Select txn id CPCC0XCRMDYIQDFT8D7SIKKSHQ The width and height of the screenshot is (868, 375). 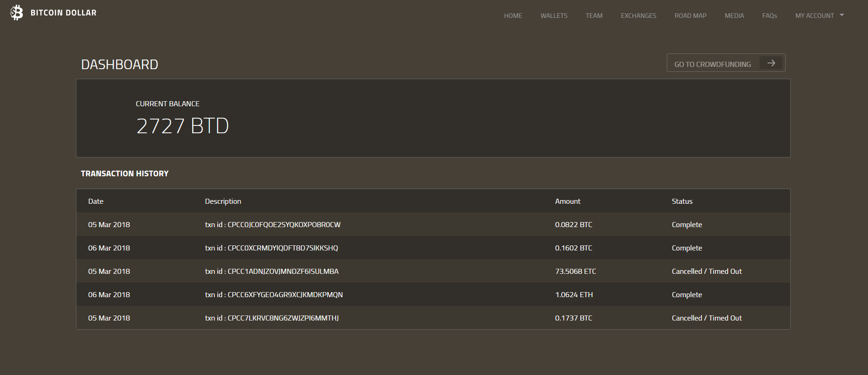[x=272, y=248]
